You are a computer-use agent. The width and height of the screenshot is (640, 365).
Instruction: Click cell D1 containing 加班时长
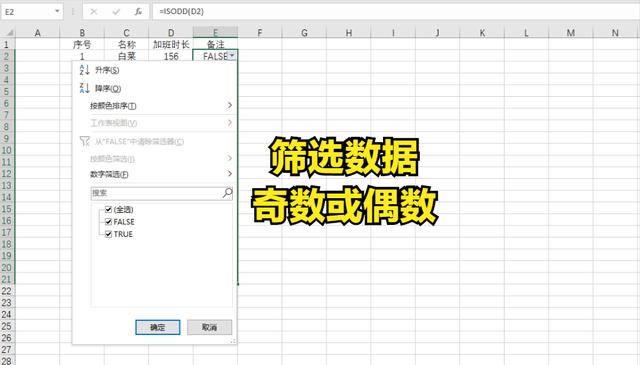[x=171, y=44]
